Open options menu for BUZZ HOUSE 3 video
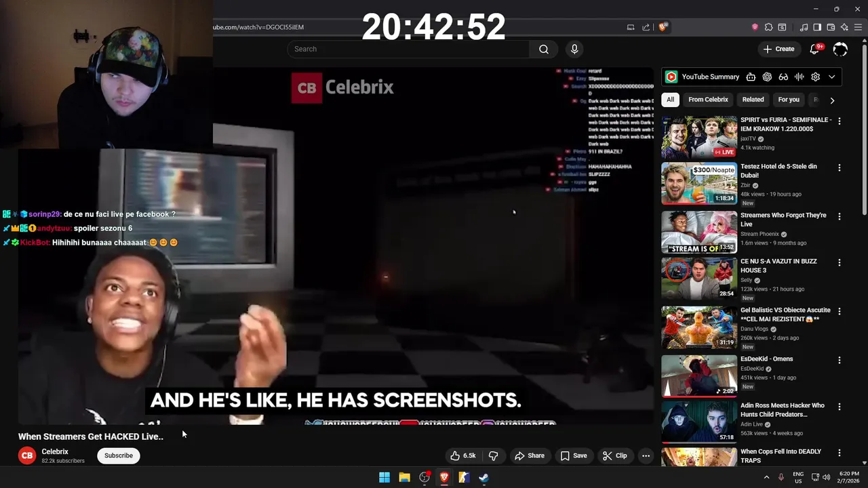The height and width of the screenshot is (488, 868). [x=840, y=262]
